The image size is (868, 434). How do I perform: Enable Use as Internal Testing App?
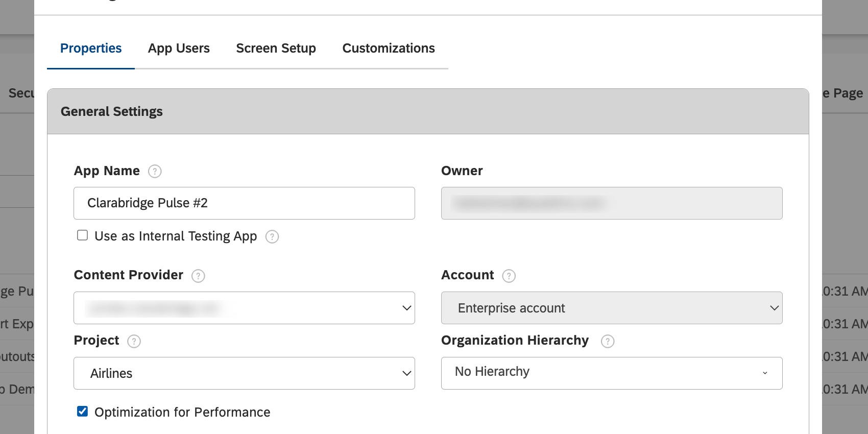[x=82, y=235]
